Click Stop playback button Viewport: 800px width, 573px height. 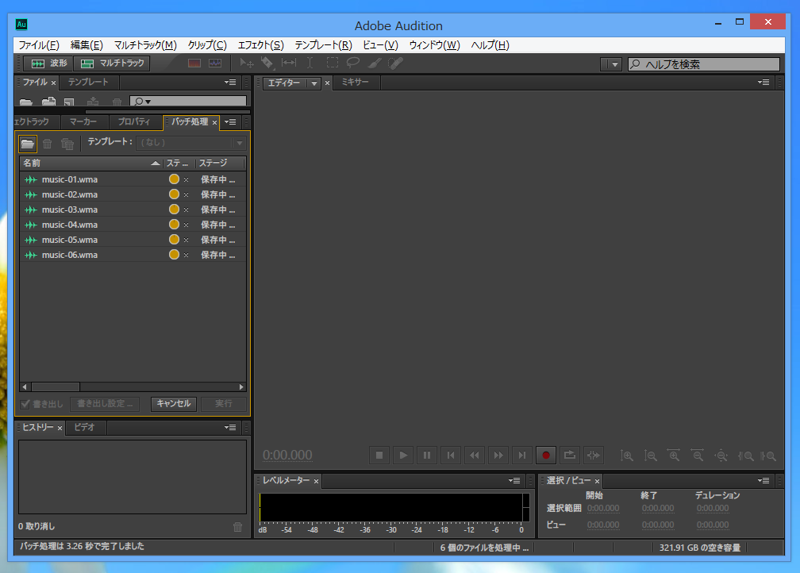click(379, 455)
